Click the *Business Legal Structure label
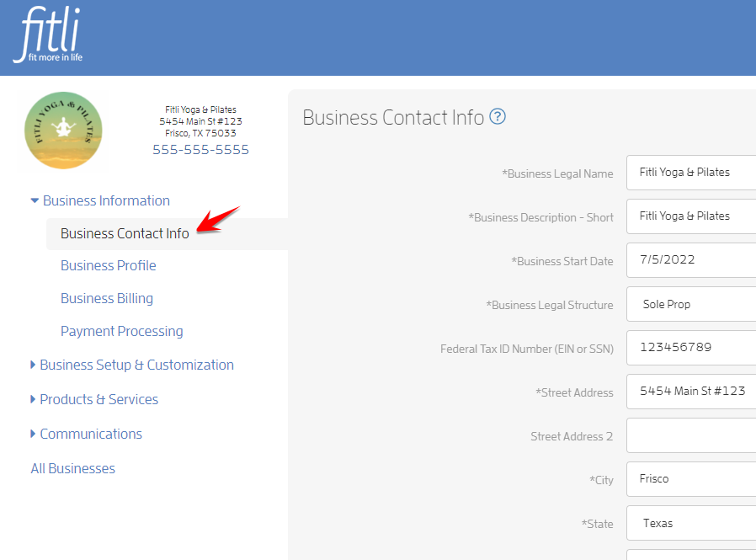 (x=550, y=306)
